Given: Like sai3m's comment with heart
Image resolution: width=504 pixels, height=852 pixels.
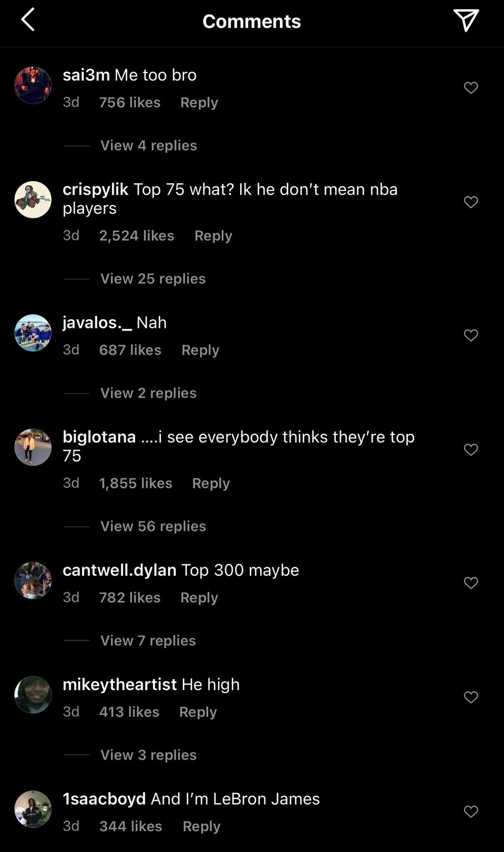Looking at the screenshot, I should [471, 88].
